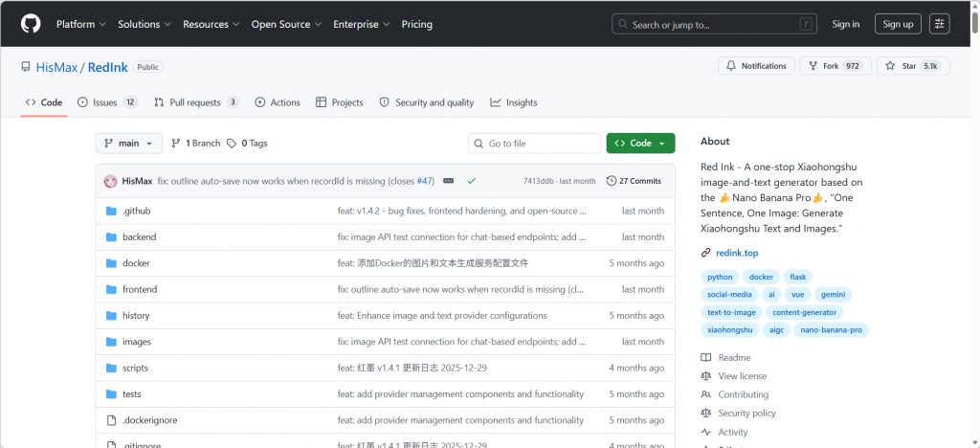980x448 pixels.
Task: Open the green Code dropdown button
Action: pos(640,144)
